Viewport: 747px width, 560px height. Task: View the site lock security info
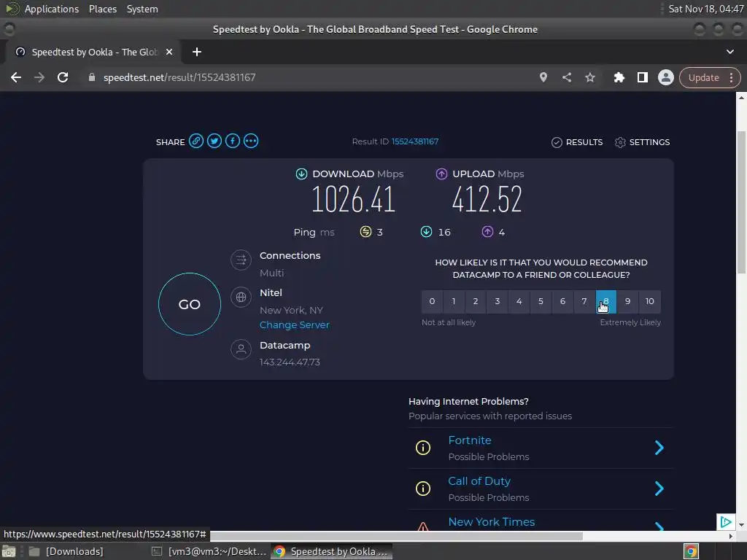pyautogui.click(x=92, y=77)
